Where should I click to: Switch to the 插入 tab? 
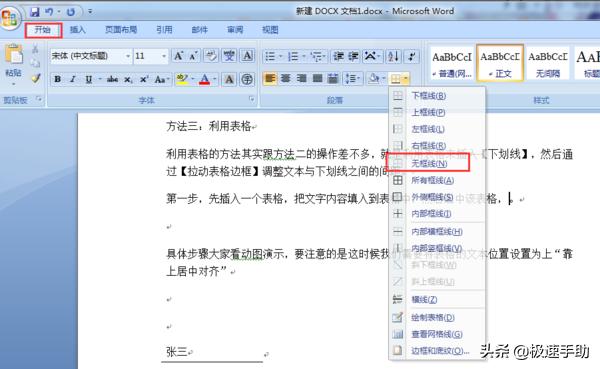78,30
